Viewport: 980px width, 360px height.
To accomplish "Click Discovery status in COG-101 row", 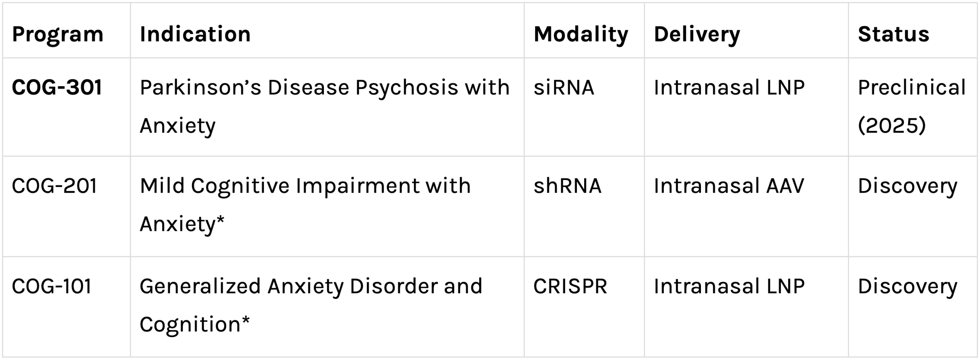I will click(913, 307).
